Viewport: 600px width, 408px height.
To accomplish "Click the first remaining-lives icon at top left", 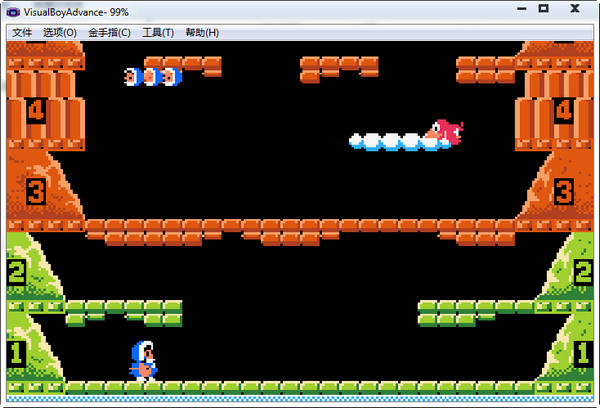I will click(133, 76).
